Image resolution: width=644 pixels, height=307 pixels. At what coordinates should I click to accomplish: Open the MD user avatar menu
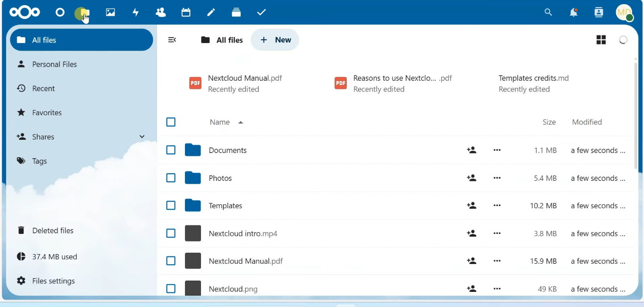tap(625, 13)
